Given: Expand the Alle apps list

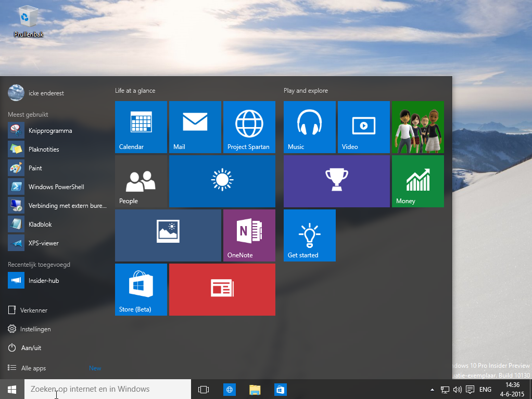Looking at the screenshot, I should (x=33, y=368).
